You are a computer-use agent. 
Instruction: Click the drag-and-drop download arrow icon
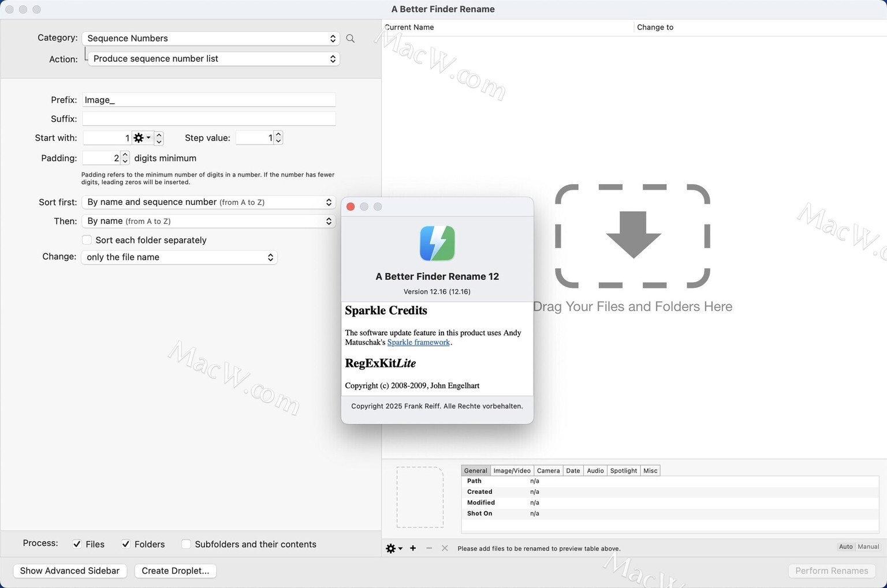pyautogui.click(x=633, y=235)
